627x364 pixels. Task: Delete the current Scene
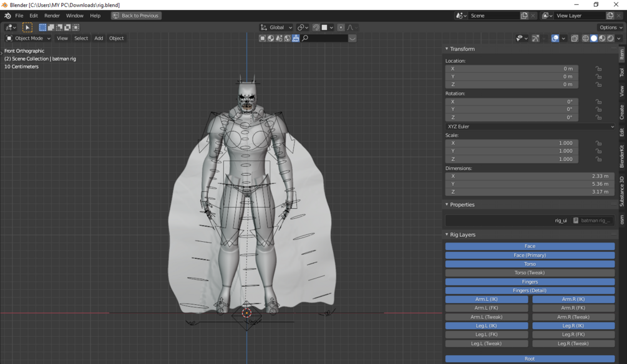pos(533,16)
